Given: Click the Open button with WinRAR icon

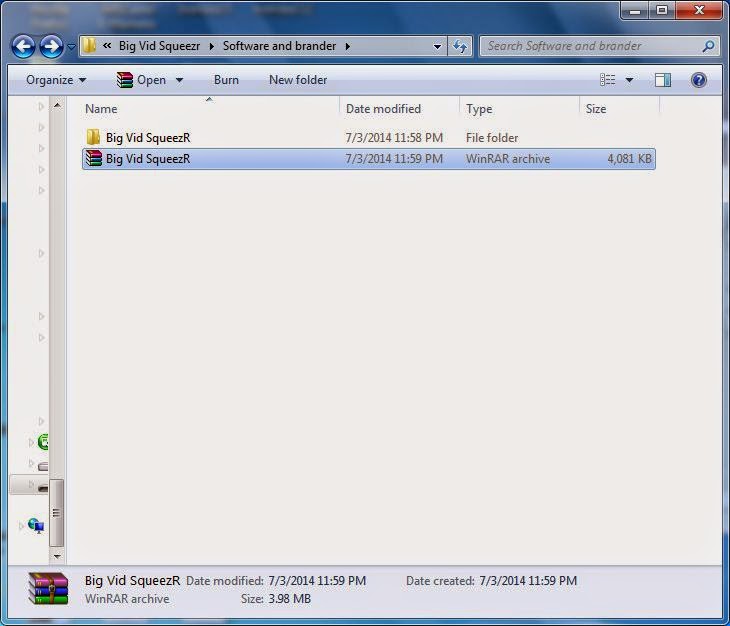Looking at the screenshot, I should tap(142, 80).
